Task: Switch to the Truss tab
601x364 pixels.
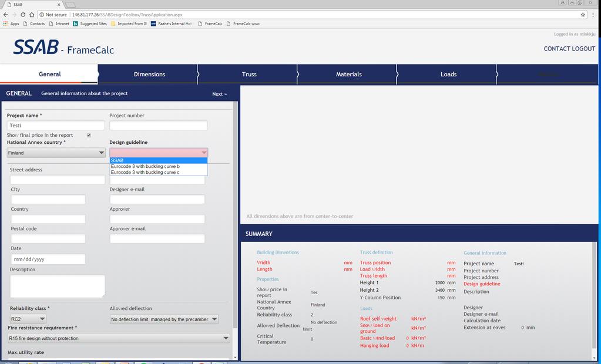Action: [x=249, y=74]
